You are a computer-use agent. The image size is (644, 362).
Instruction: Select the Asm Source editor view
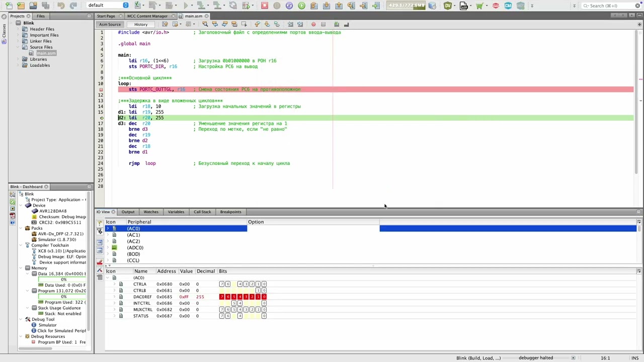coord(110,24)
